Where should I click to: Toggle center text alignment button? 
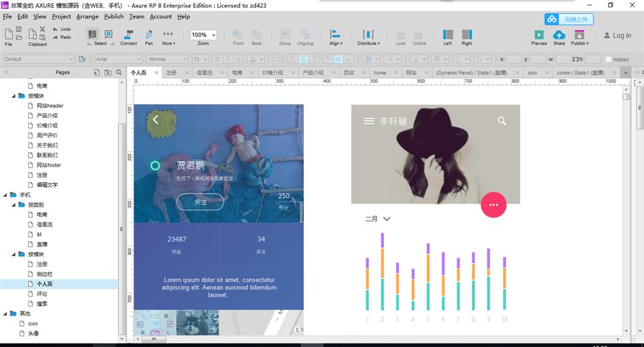click(304, 59)
